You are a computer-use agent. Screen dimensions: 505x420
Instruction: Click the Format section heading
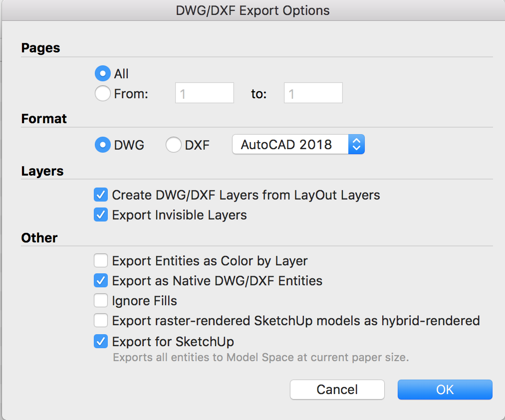click(x=44, y=119)
